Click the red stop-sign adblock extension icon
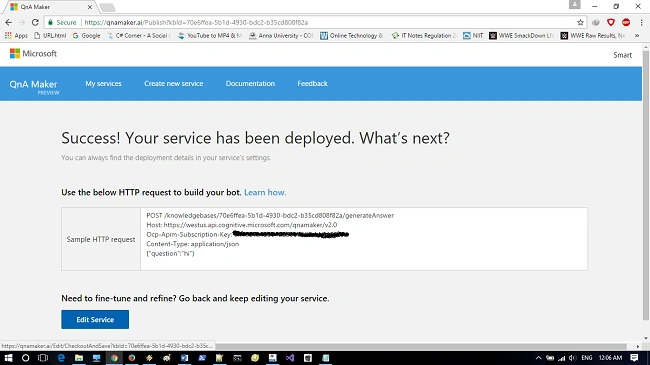This screenshot has height=365, width=650. pyautogui.click(x=626, y=22)
